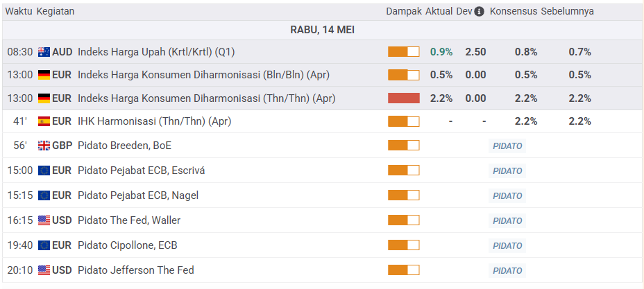The height and width of the screenshot is (289, 644).
Task: Click the EU flag beside Pidato Cipollone
Action: pyautogui.click(x=44, y=245)
